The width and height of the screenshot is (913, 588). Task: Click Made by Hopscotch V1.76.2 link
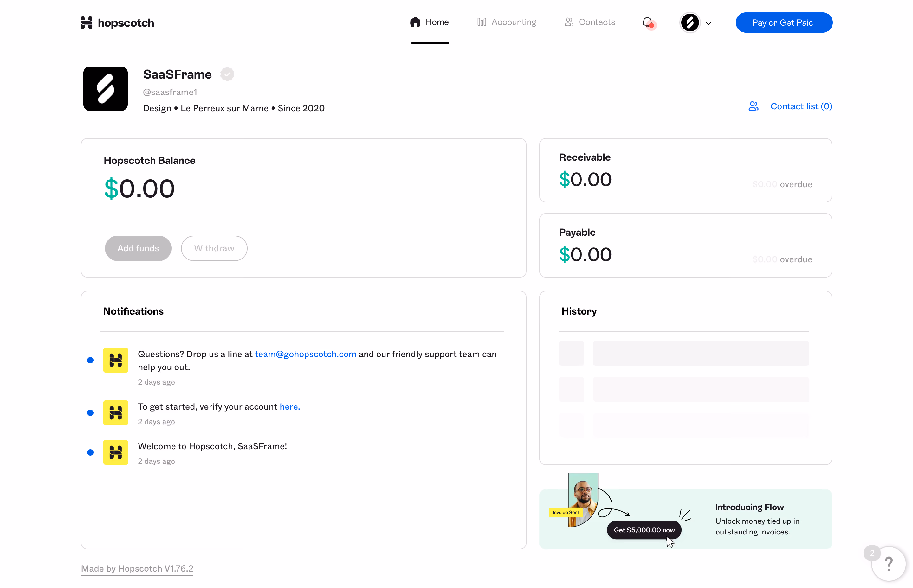[x=137, y=569]
